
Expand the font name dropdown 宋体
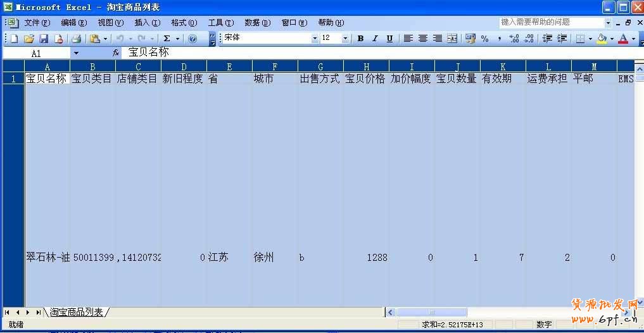315,39
